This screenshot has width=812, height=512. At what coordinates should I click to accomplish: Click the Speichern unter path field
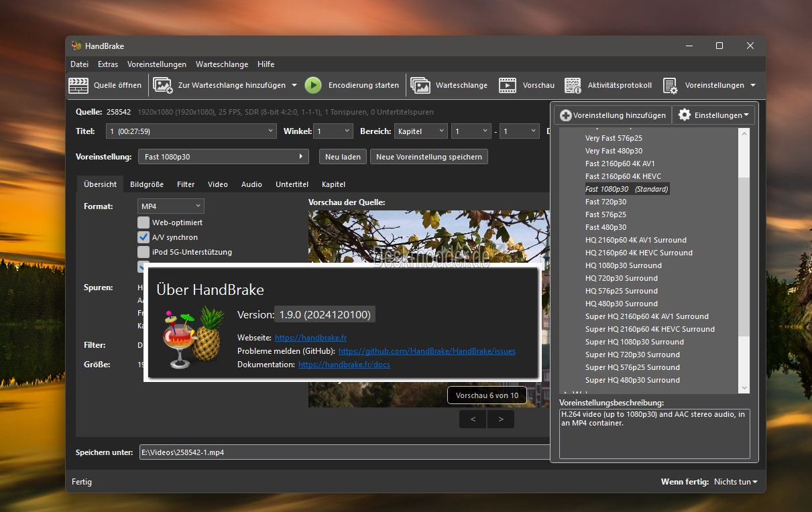344,452
